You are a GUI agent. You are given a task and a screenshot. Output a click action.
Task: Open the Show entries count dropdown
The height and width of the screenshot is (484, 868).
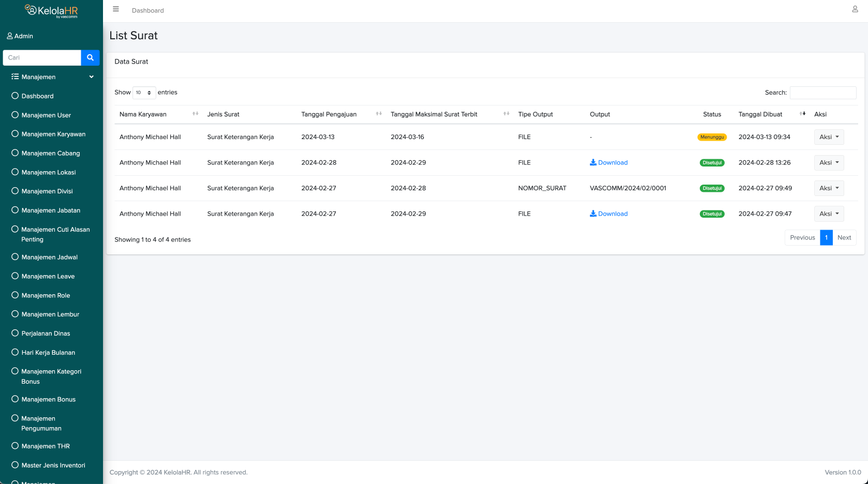[x=144, y=93]
